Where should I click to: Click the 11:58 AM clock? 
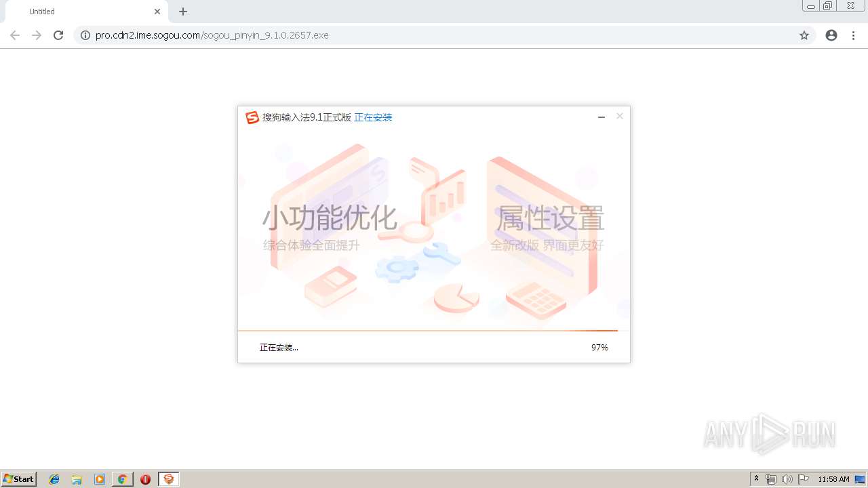coord(833,479)
